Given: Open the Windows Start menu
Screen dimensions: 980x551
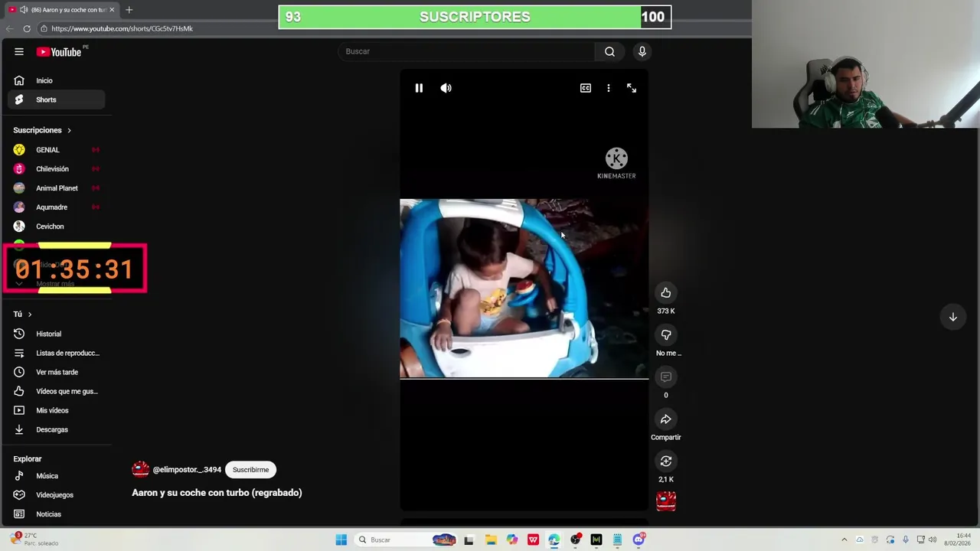Looking at the screenshot, I should 341,540.
